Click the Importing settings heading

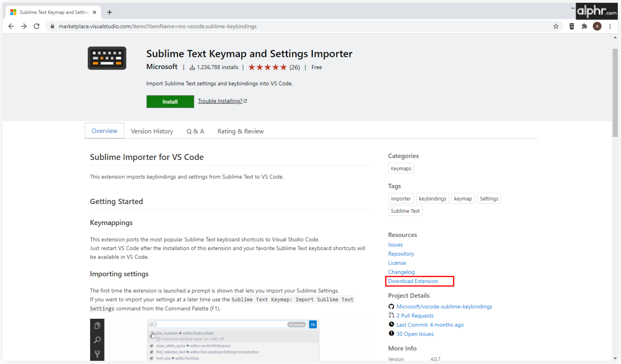(119, 274)
